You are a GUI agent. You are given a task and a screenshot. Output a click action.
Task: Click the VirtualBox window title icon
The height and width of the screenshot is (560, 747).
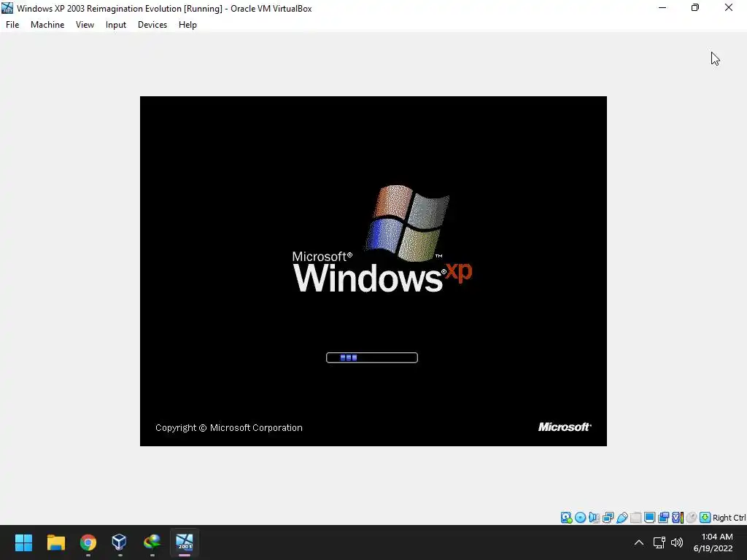(x=7, y=8)
